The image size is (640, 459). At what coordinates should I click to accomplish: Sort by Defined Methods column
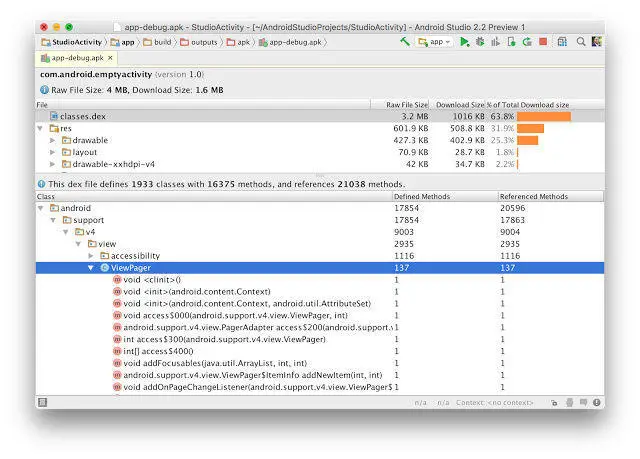(x=445, y=196)
